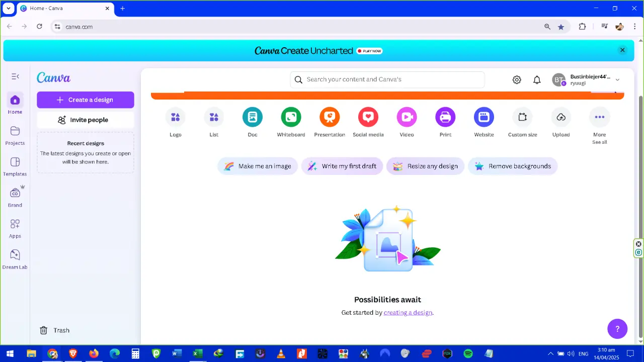Choose the Logo design type
The image size is (644, 362).
176,117
